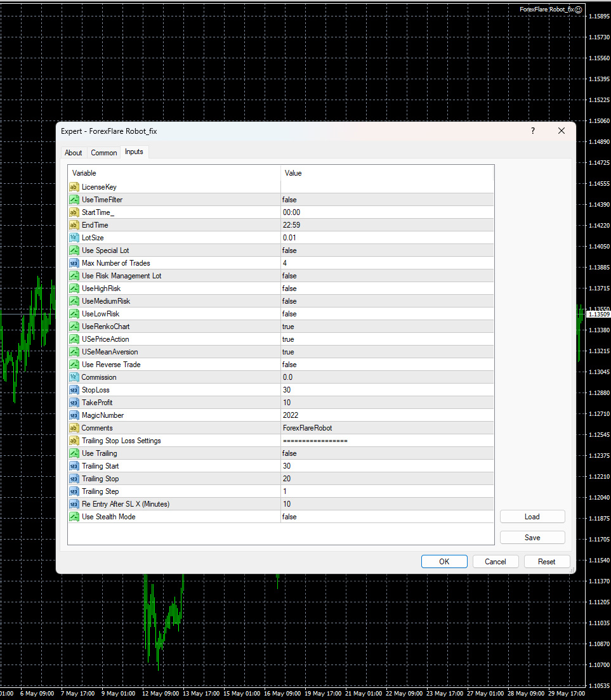The height and width of the screenshot is (700, 611).
Task: Click the Load button
Action: click(x=532, y=517)
